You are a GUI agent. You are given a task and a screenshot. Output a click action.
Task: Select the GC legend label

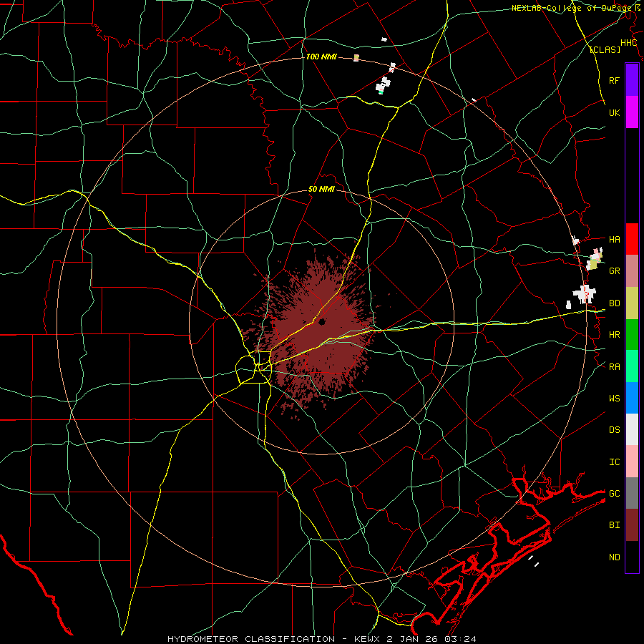pos(614,494)
